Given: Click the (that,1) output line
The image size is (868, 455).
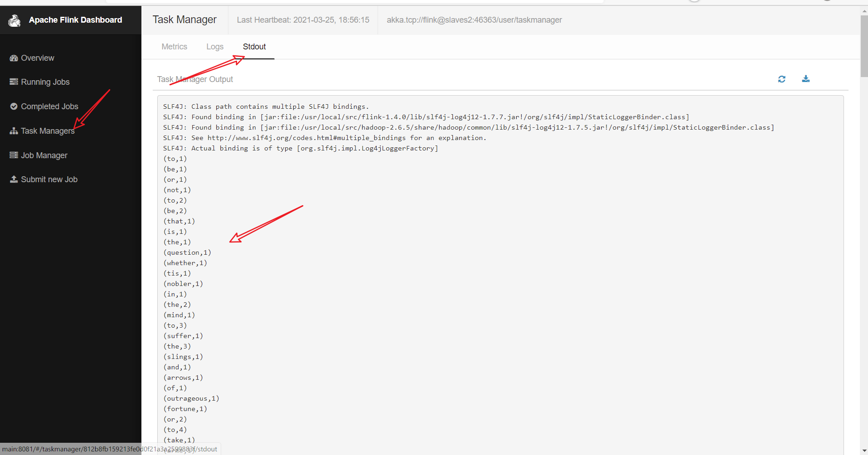Looking at the screenshot, I should coord(179,221).
